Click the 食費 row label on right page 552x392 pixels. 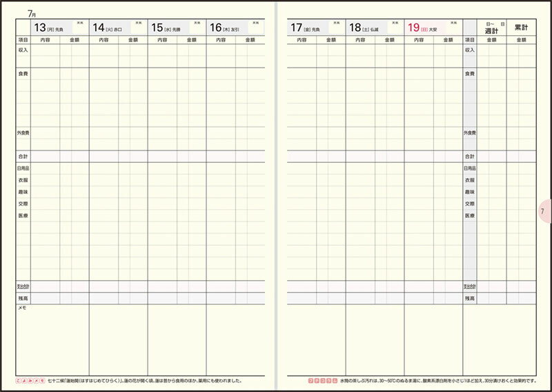470,74
